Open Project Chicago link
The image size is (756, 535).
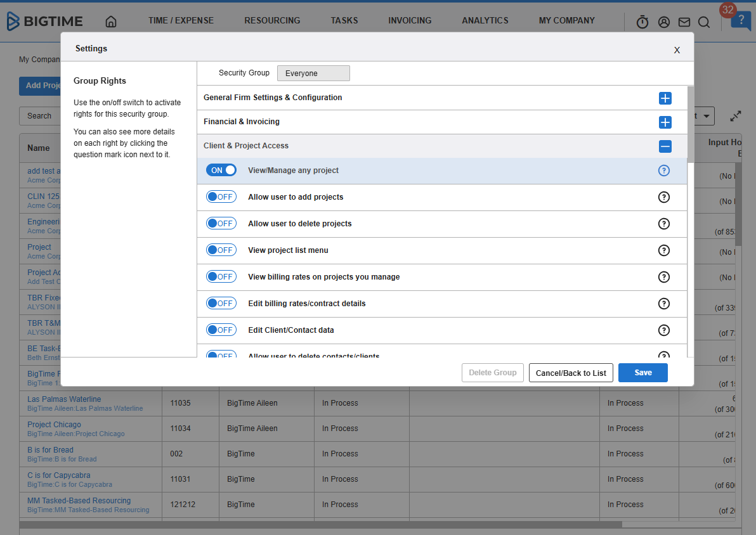click(54, 425)
